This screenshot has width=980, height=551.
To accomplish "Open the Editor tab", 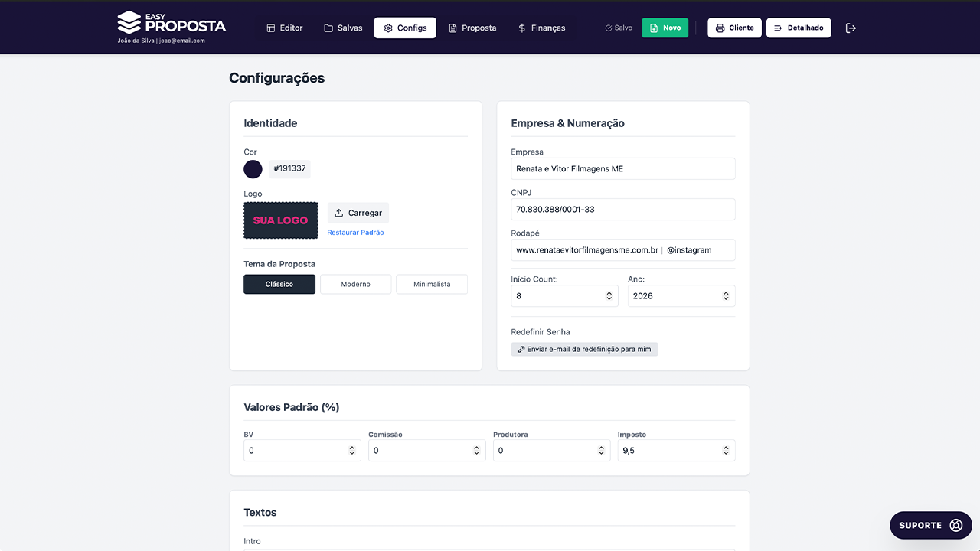I will pyautogui.click(x=284, y=28).
